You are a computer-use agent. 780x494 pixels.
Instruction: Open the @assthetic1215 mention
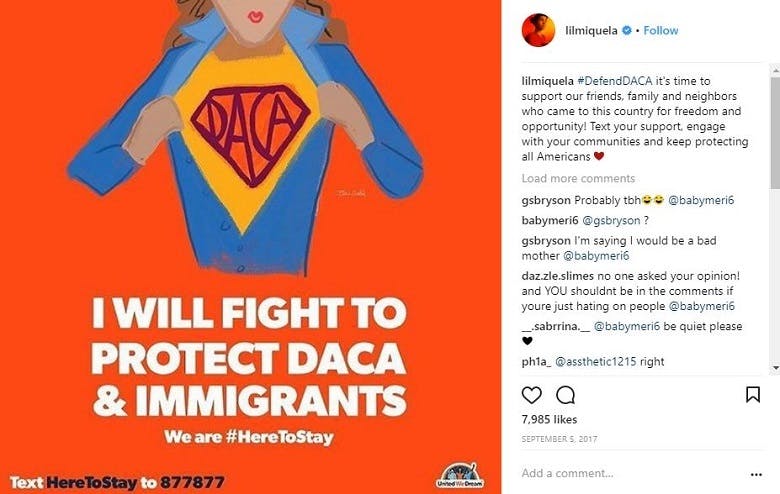[595, 362]
